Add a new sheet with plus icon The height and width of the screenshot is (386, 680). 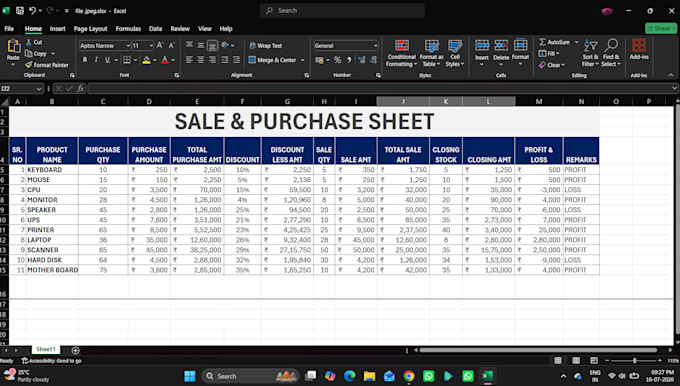coord(75,350)
